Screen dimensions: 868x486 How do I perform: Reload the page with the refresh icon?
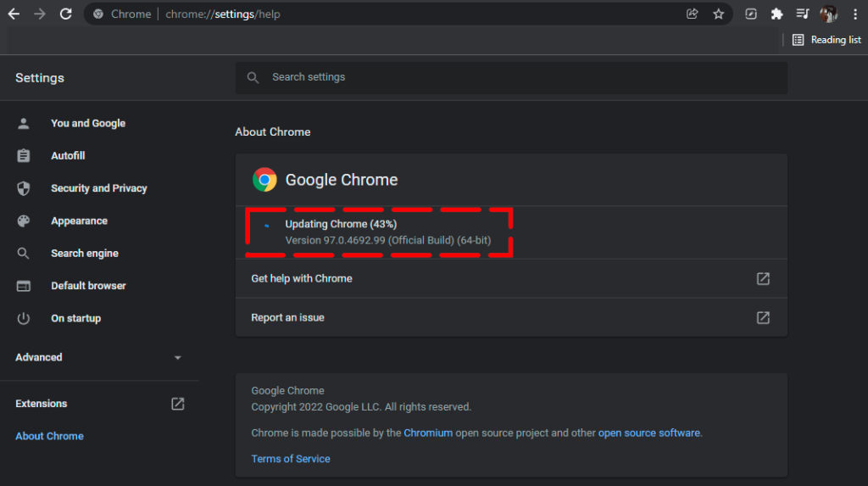pos(66,14)
